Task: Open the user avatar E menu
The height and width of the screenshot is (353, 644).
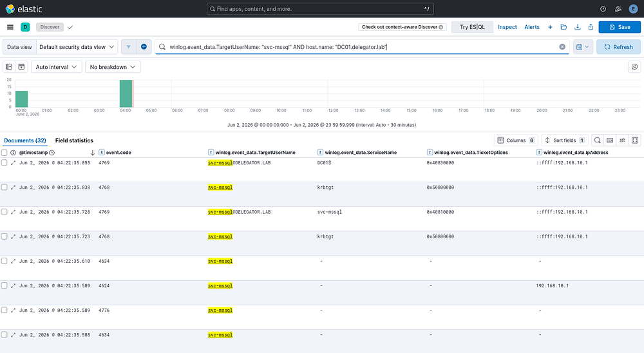Action: (x=633, y=8)
